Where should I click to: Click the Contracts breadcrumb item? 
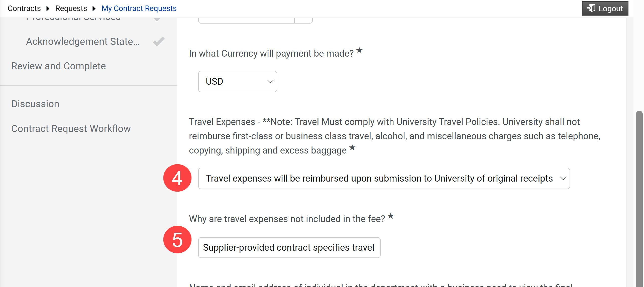tap(24, 8)
